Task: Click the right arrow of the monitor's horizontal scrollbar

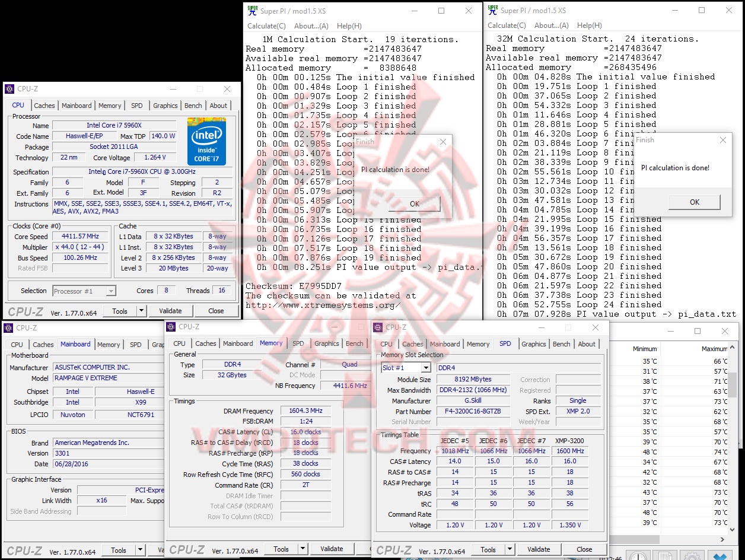Action: point(724,539)
